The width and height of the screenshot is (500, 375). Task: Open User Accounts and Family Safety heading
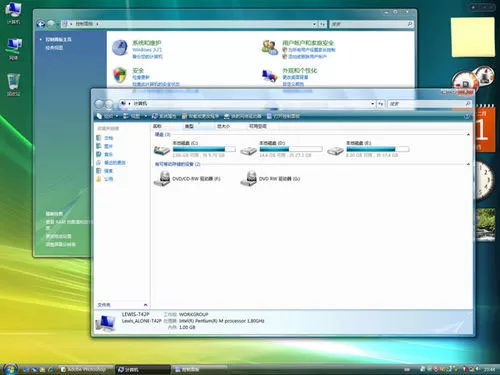point(308,43)
